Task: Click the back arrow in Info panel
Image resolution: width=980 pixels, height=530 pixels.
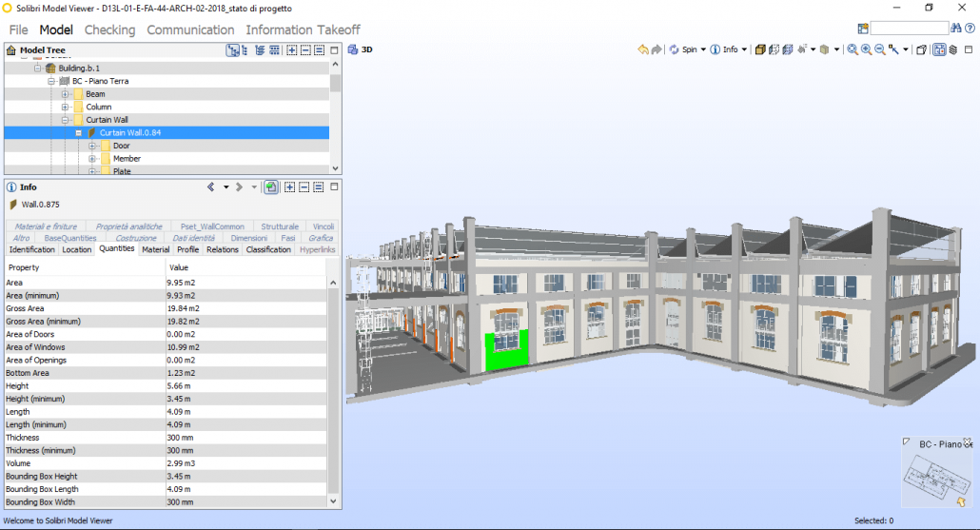Action: tap(210, 186)
